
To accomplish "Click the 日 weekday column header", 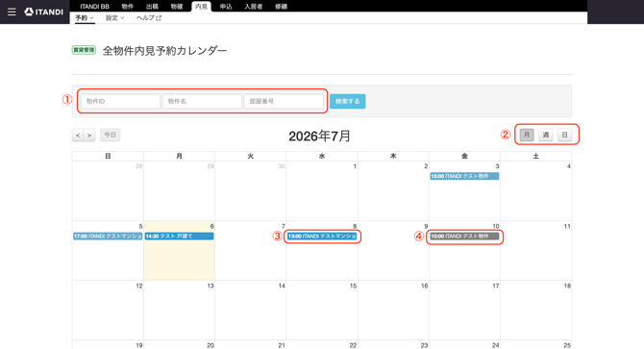I will (x=108, y=156).
